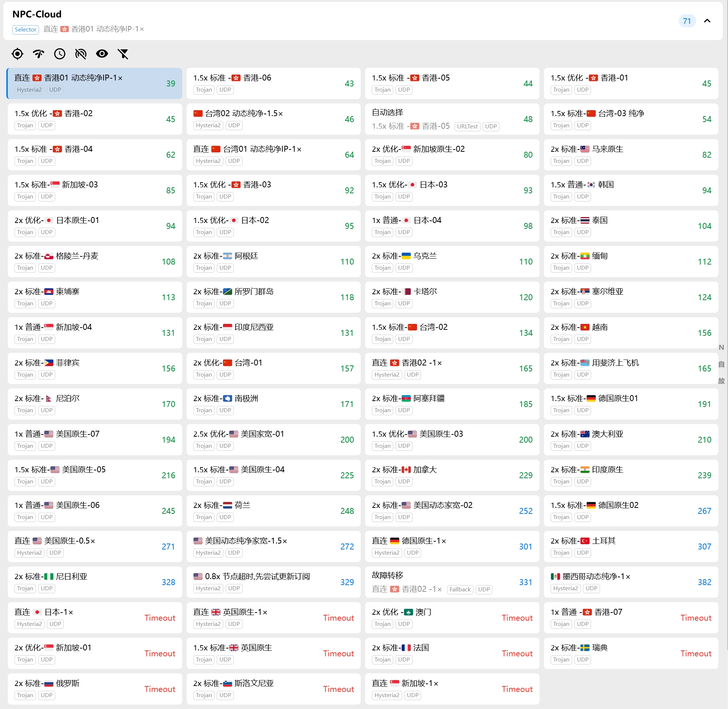Screen dimensions: 728x709
Task: Click Timeout on 2x 标准 瑞典
Action: pos(695,653)
